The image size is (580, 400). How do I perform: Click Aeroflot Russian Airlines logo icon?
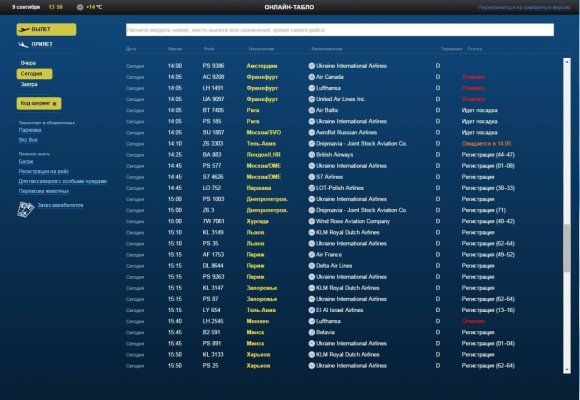[x=311, y=132]
